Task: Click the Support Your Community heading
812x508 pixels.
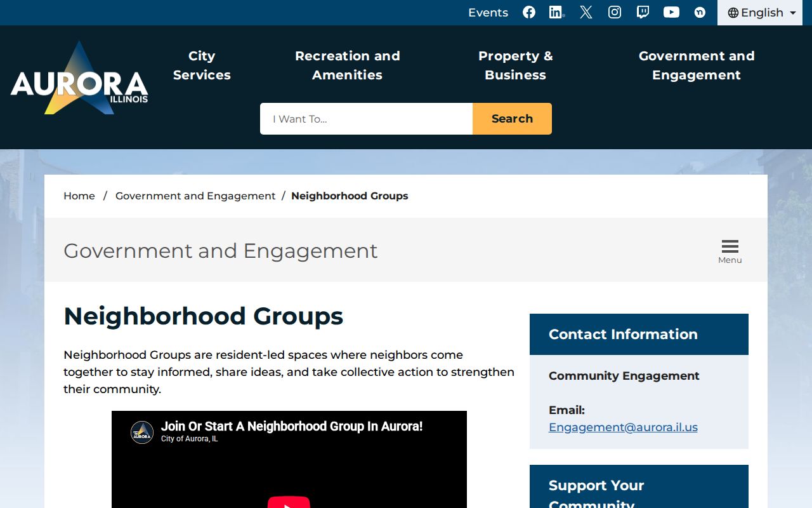Action: [596, 495]
